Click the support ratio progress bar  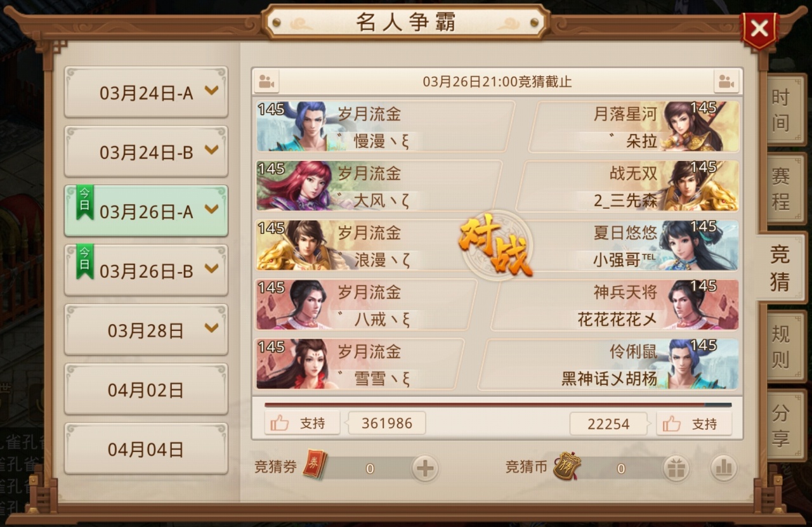pyautogui.click(x=498, y=405)
